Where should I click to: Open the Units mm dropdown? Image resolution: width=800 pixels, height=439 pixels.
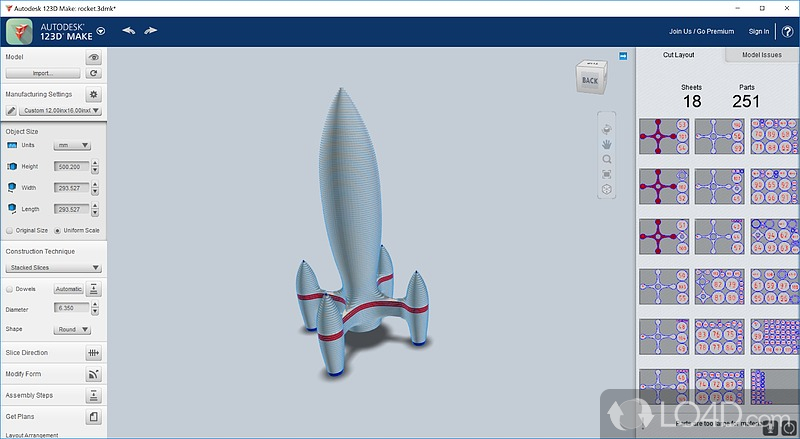click(x=72, y=145)
